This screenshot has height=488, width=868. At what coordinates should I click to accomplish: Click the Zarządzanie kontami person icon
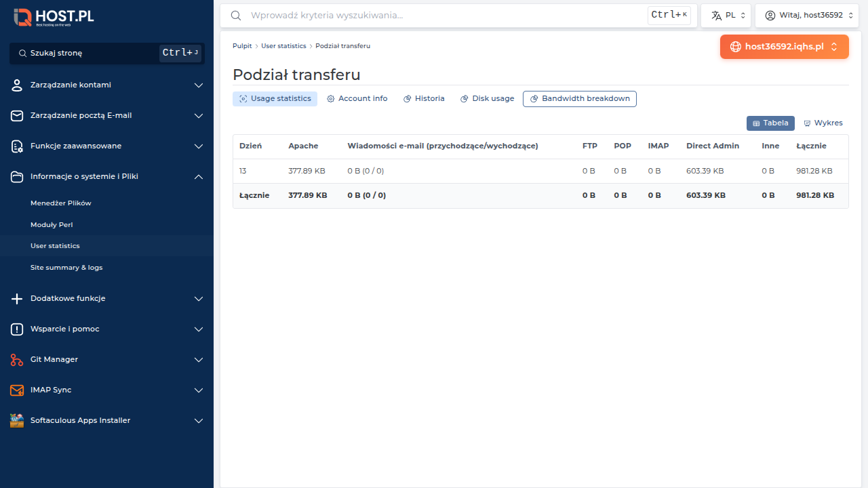tap(17, 85)
